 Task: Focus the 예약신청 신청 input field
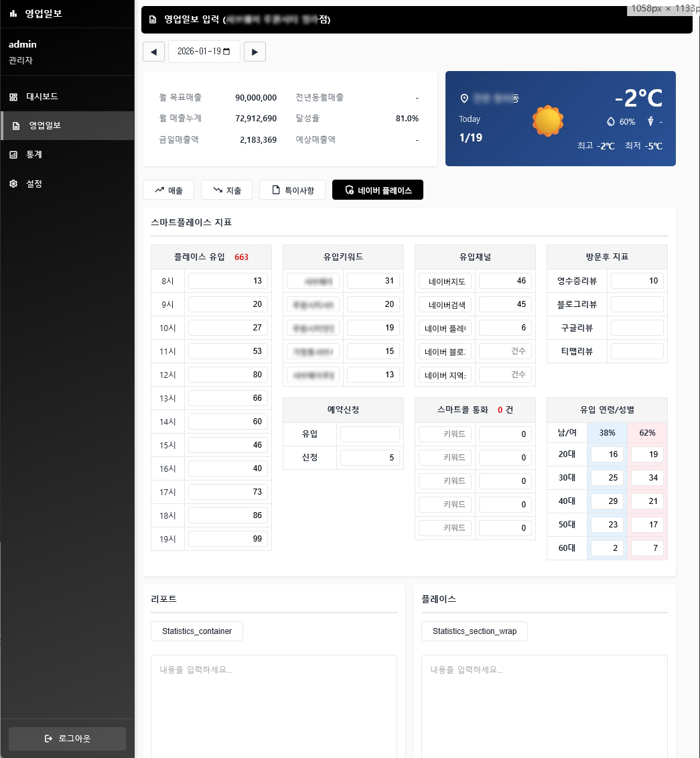[x=370, y=458]
